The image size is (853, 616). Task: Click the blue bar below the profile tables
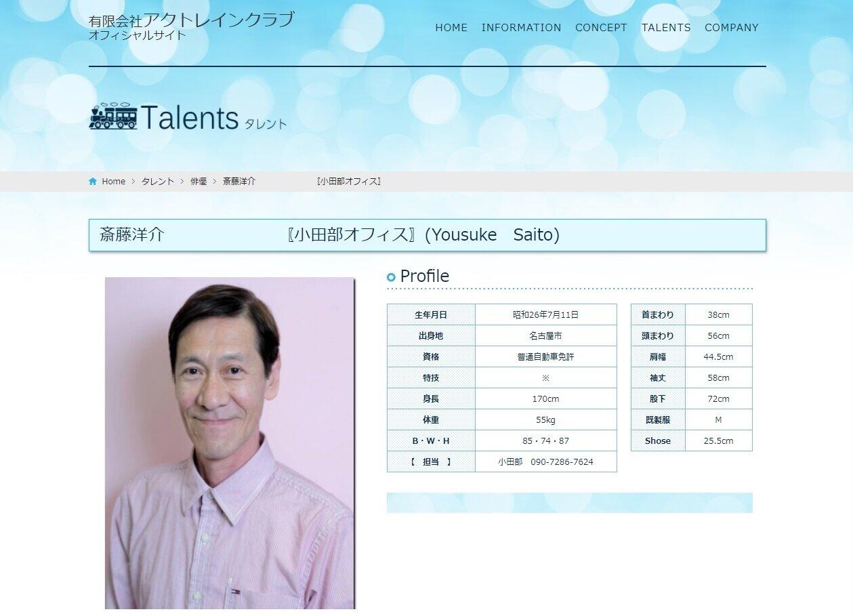click(x=569, y=503)
